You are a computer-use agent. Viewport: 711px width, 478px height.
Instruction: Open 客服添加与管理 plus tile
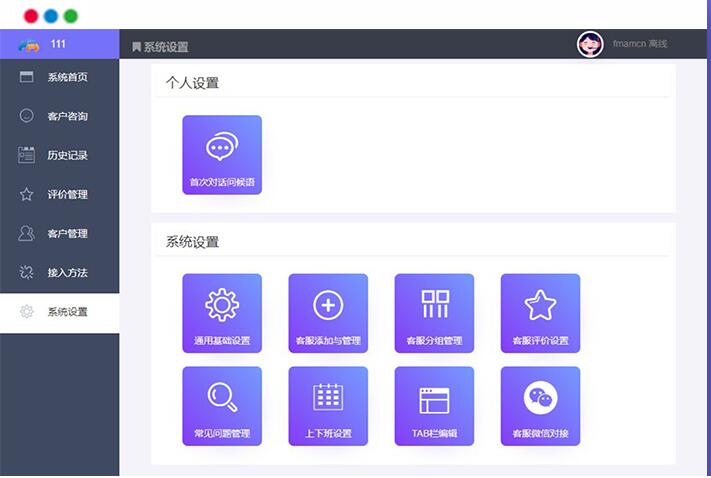point(328,313)
